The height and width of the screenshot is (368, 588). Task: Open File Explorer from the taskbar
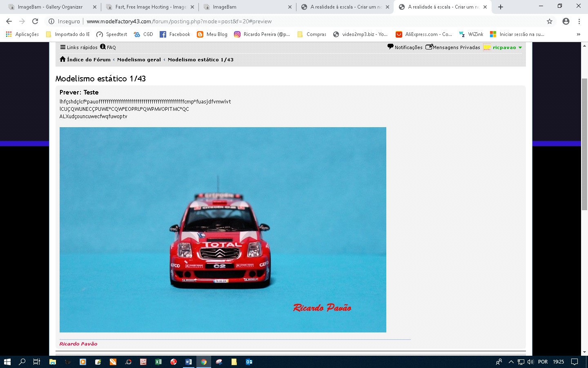(52, 362)
